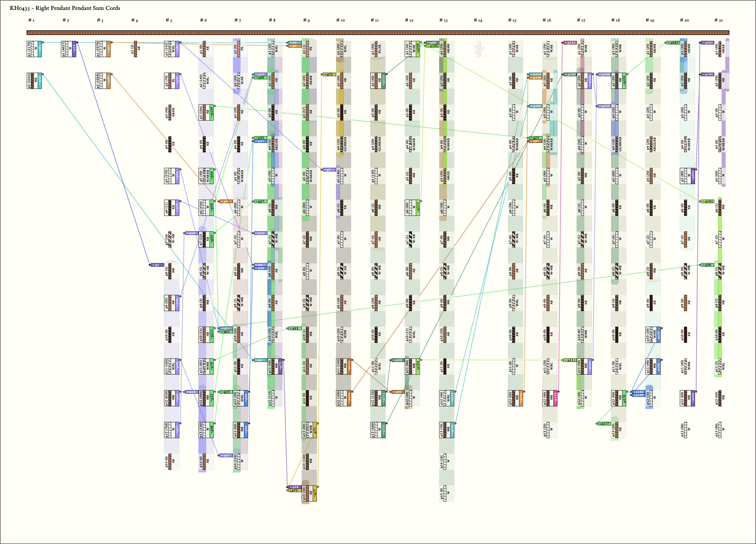Click the brown primary cord bar
The width and height of the screenshot is (756, 544).
[378, 32]
